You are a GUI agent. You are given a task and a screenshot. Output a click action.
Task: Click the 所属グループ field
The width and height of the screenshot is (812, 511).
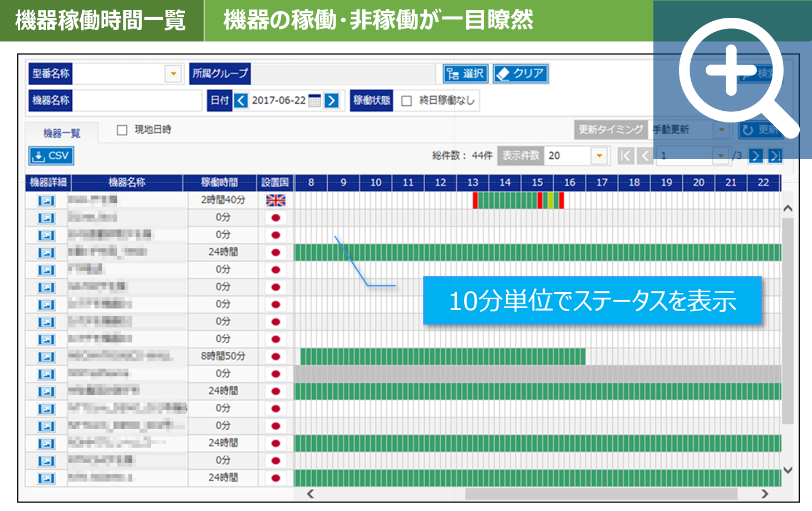[343, 73]
